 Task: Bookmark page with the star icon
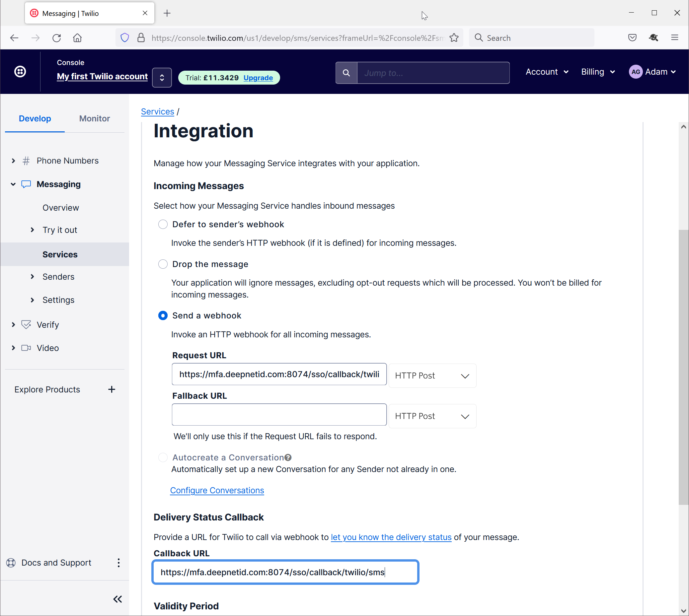454,38
